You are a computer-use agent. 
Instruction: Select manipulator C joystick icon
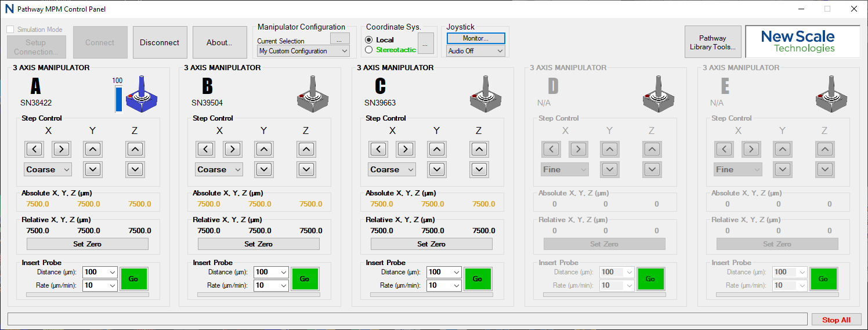coord(486,93)
